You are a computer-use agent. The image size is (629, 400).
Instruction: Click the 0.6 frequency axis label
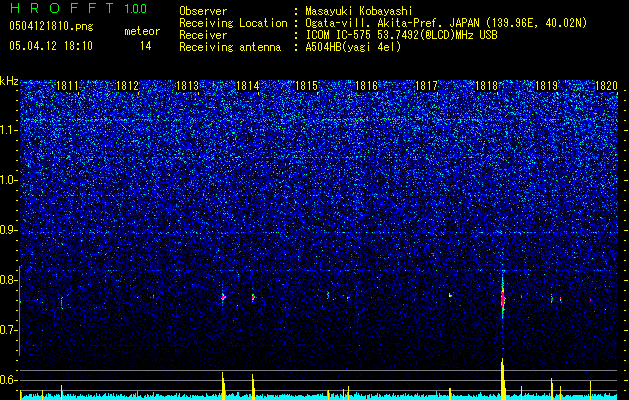tap(9, 380)
